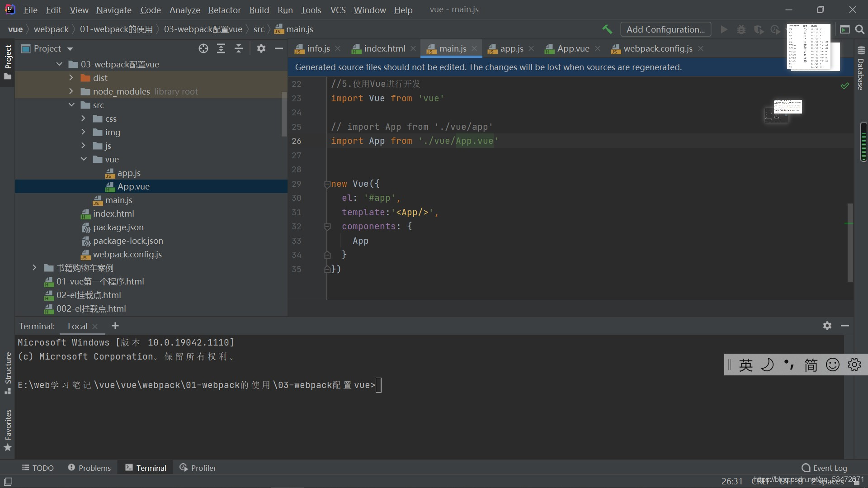Toggle tool window bars in bottom-left corner

[x=8, y=482]
